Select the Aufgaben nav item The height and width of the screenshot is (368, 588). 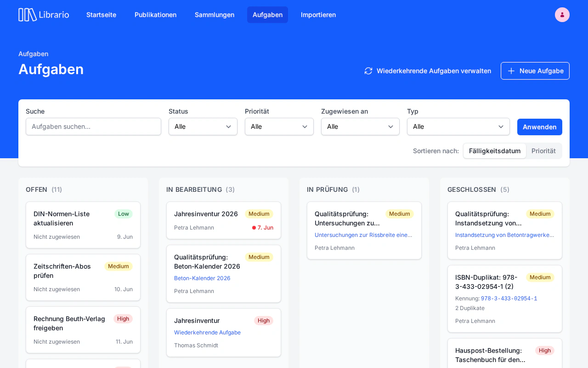point(267,15)
